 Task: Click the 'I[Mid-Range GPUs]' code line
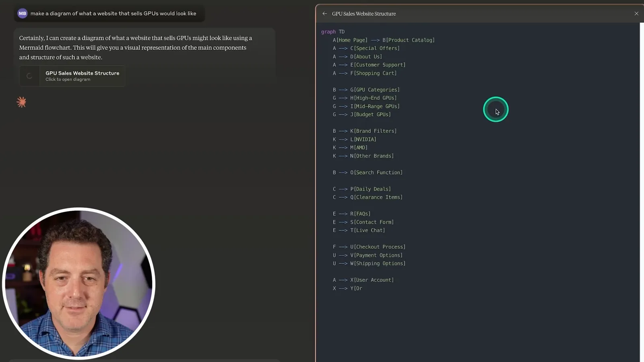366,106
